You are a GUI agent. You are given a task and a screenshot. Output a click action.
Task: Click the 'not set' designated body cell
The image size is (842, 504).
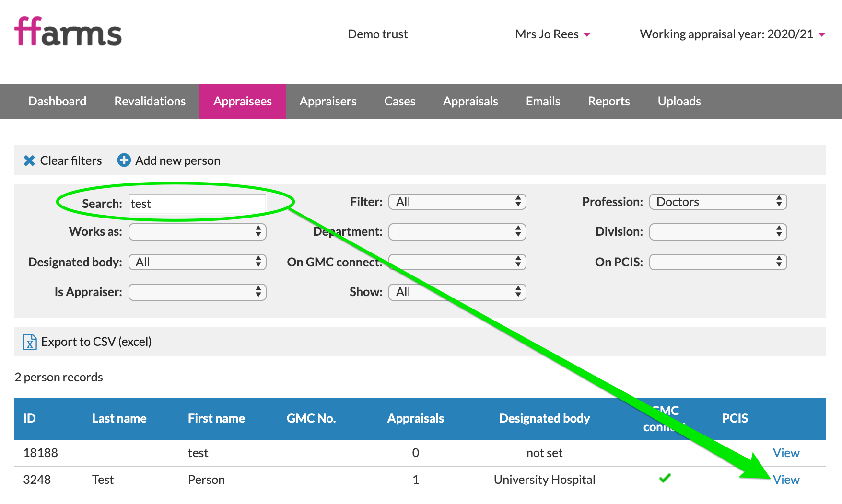(545, 453)
